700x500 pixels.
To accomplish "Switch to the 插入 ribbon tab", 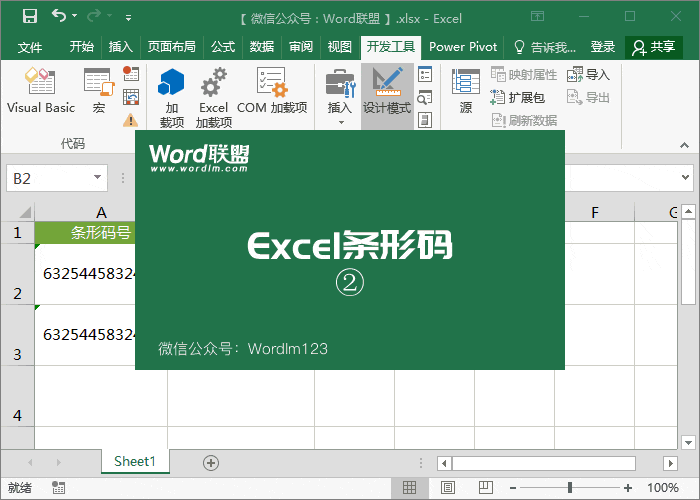I will tap(121, 47).
